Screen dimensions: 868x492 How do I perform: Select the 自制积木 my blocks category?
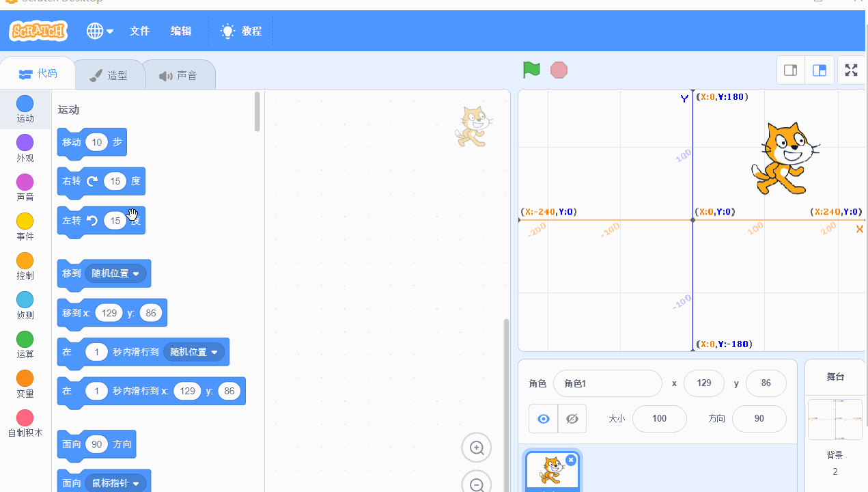25,424
